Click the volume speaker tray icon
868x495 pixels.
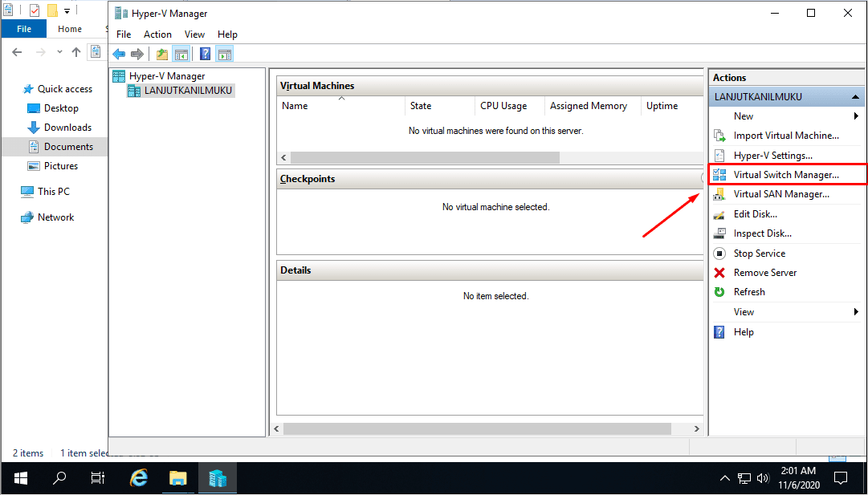tap(763, 478)
